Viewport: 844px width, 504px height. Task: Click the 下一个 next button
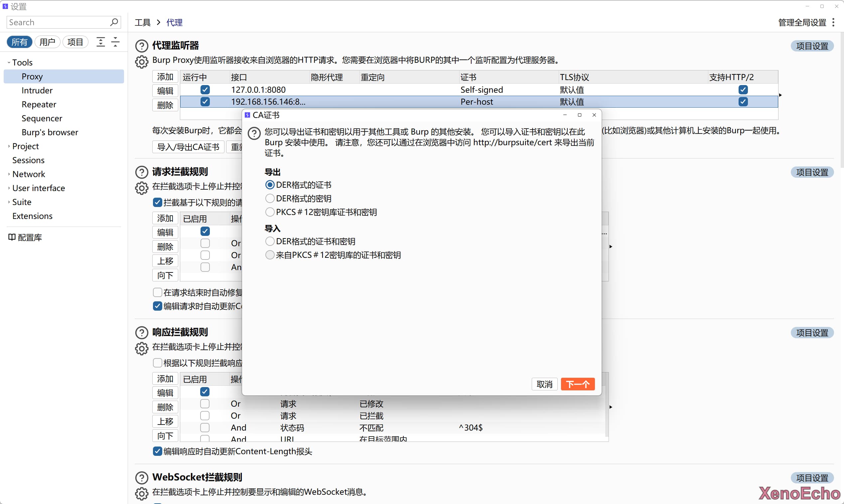click(577, 384)
